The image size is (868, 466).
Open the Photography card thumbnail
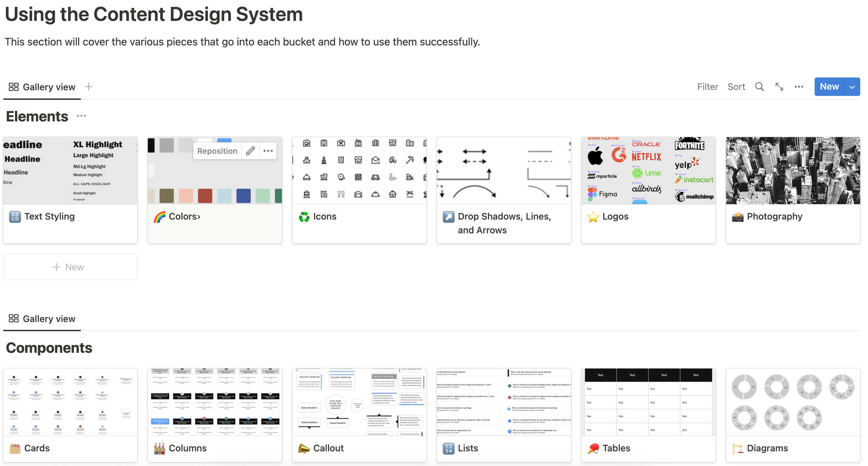[x=793, y=170]
